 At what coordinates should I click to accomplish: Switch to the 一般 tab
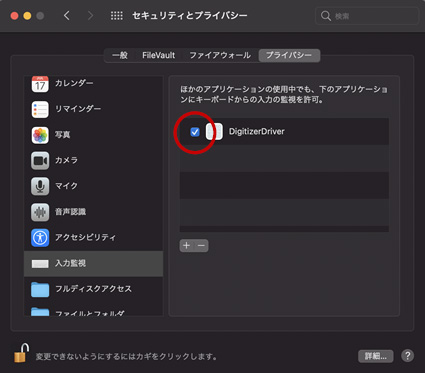[x=120, y=55]
